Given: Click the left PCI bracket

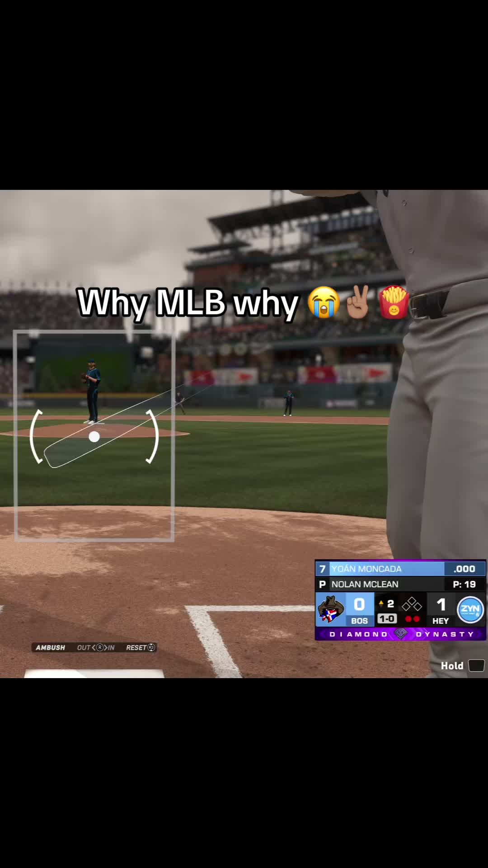Looking at the screenshot, I should pyautogui.click(x=36, y=436).
